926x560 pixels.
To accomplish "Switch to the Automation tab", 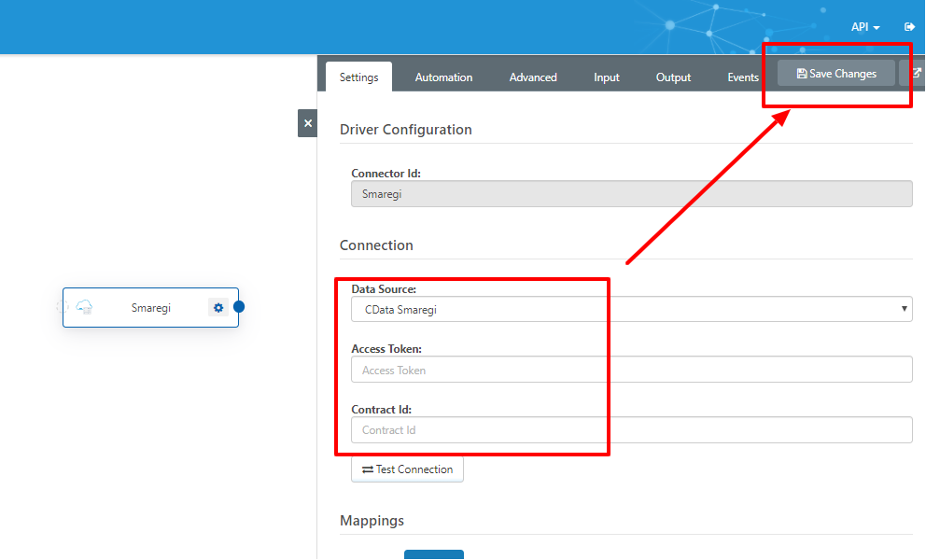I will click(443, 77).
